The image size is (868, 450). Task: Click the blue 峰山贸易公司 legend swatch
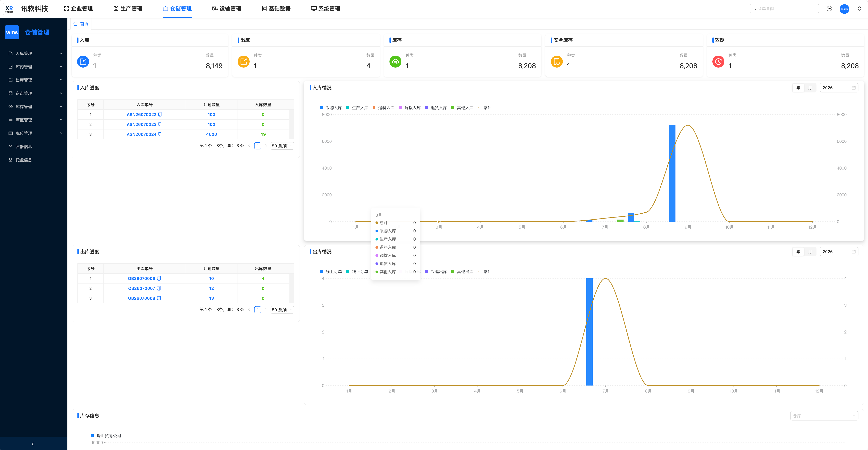point(92,436)
